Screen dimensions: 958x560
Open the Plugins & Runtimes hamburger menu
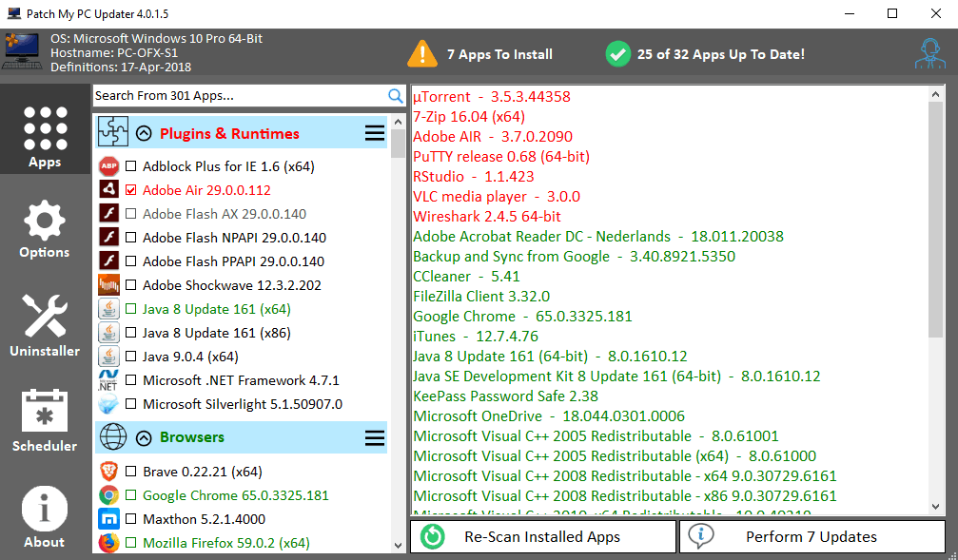point(375,134)
